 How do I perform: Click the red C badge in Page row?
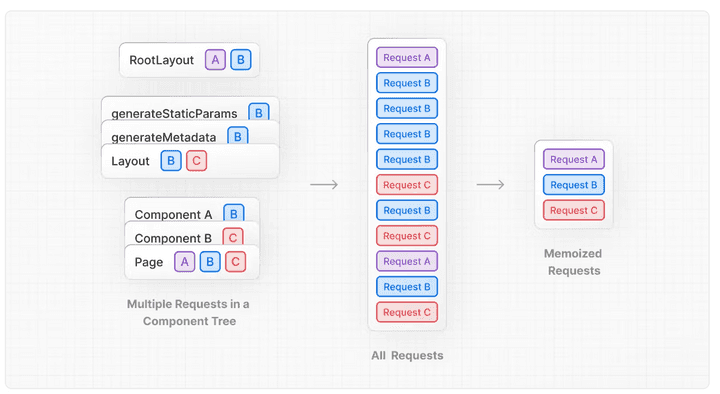point(236,262)
